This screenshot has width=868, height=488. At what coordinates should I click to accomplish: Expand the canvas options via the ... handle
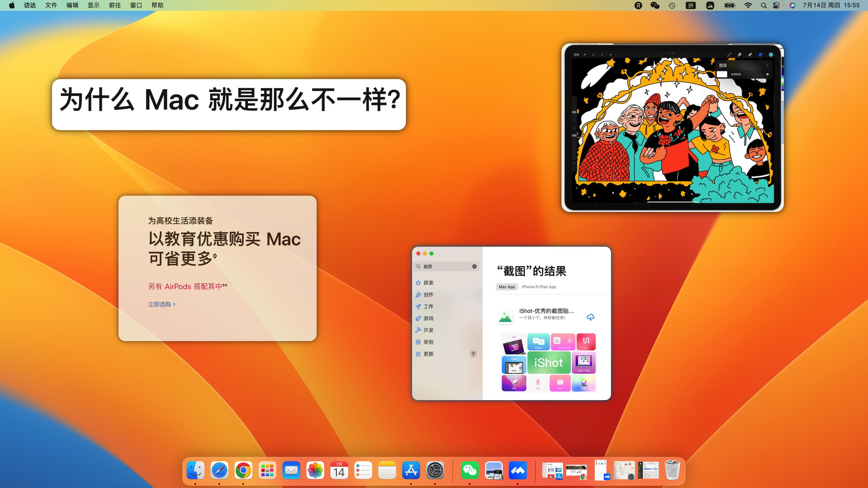point(672,53)
